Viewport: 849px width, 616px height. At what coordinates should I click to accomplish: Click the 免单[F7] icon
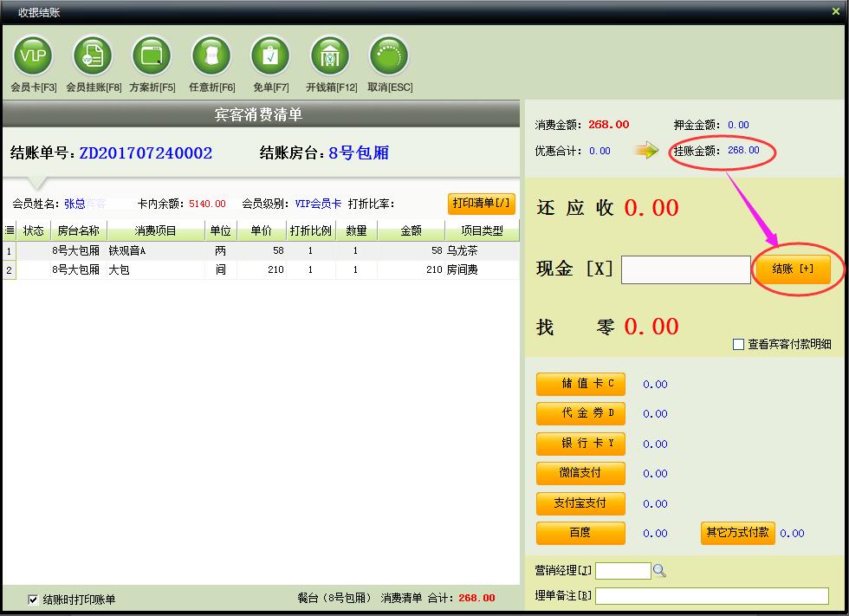pos(270,56)
